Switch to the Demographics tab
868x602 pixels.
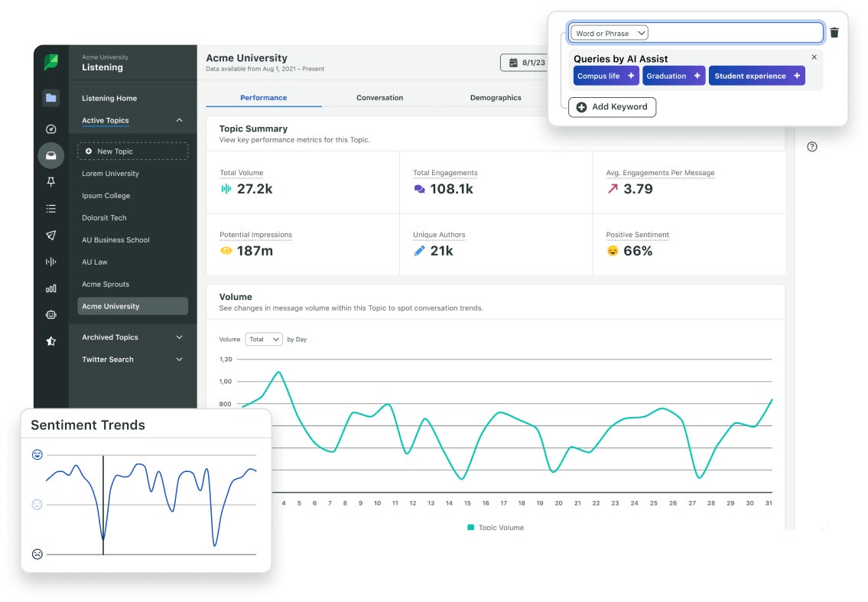pos(496,97)
